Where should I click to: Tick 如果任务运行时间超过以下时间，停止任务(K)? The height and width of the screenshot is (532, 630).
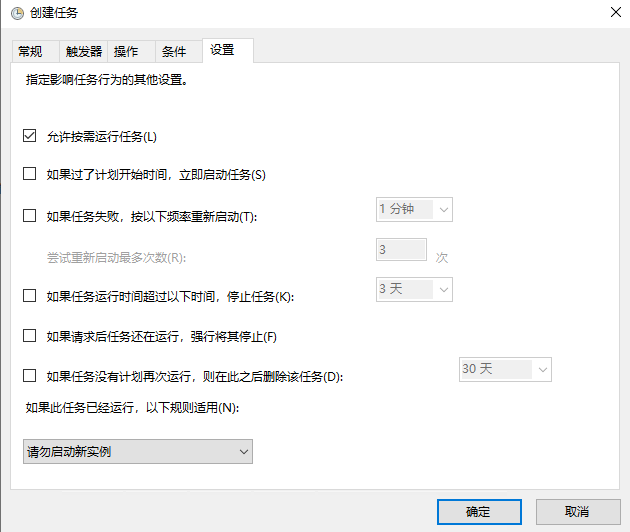(29, 295)
